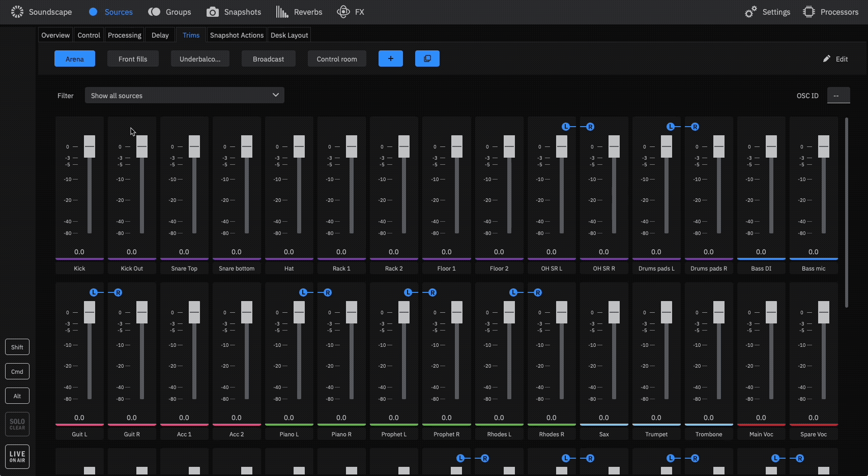Switch to the Delay tab
This screenshot has height=476, width=868.
[160, 35]
